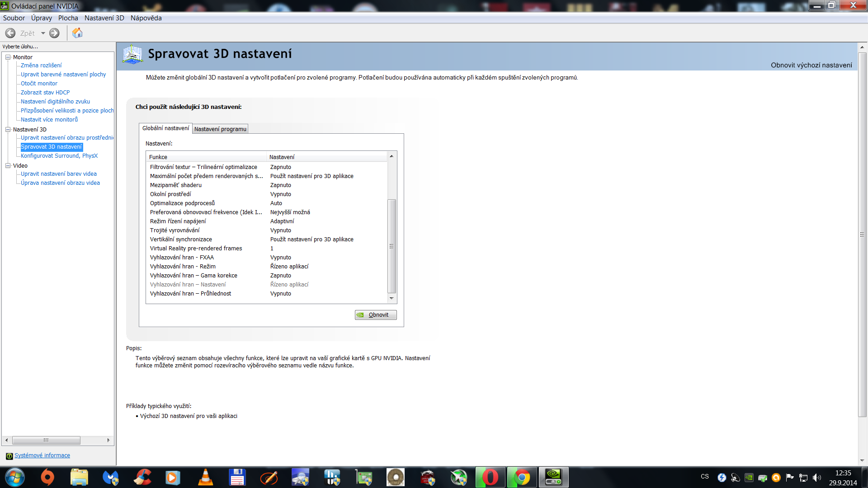The width and height of the screenshot is (868, 488).
Task: Open Upravit nastavení barev videa
Action: pyautogui.click(x=59, y=174)
